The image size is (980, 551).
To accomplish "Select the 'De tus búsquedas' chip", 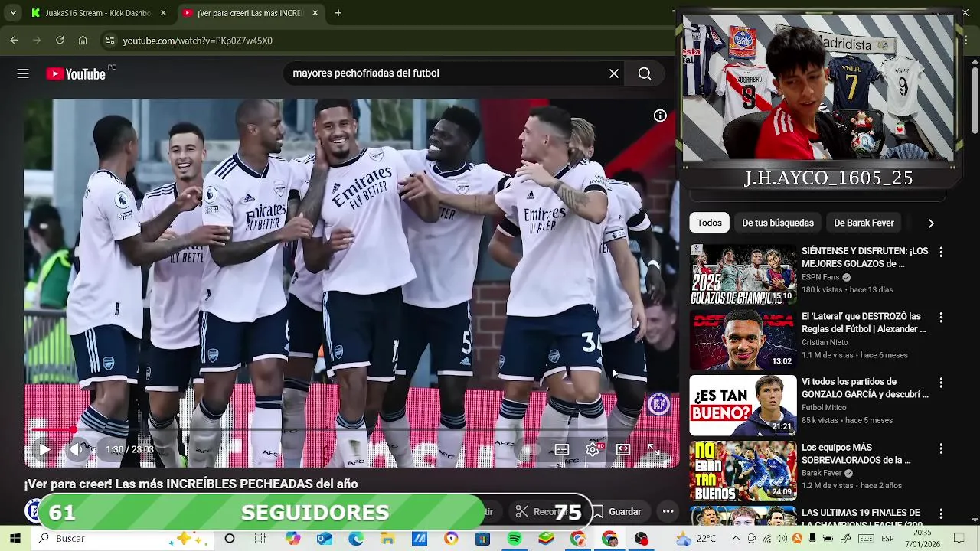I will point(778,223).
